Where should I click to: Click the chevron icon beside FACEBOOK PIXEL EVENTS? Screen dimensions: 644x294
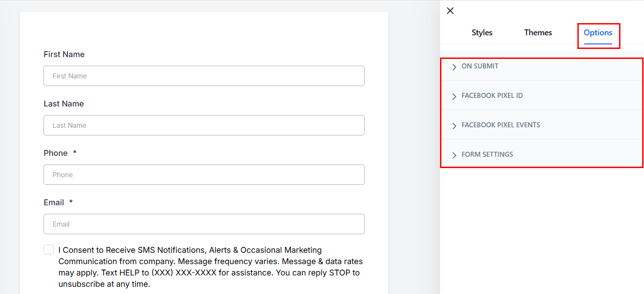coord(454,126)
